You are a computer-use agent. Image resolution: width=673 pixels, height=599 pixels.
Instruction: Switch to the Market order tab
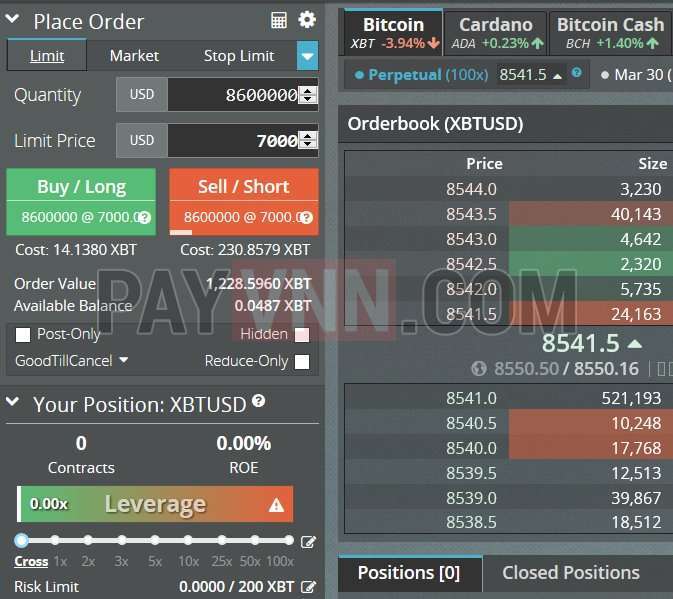click(134, 56)
